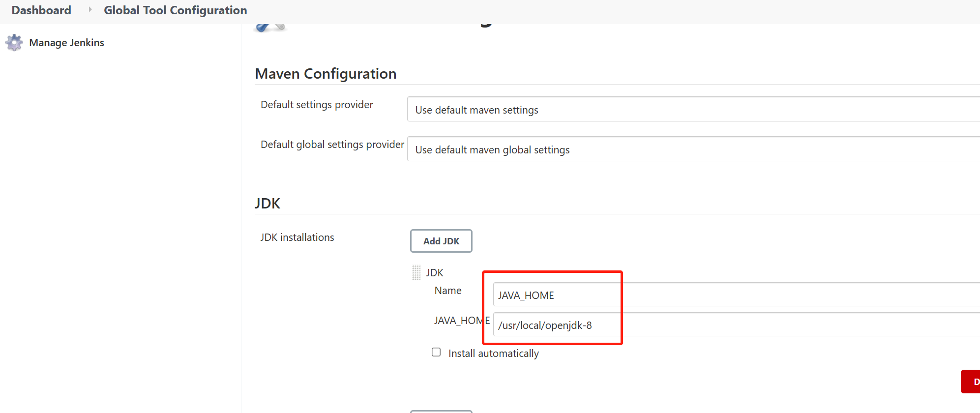This screenshot has width=980, height=413.
Task: Click the Maven Configuration heading
Action: point(326,74)
